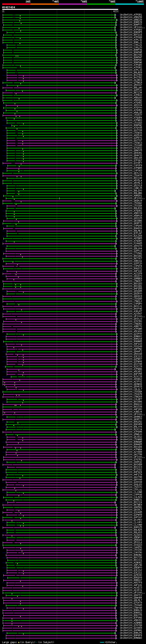Viewport: 146px width, 644px height.
Task: Select hit label UniRef100_Q2PF13
Action: [131, 251]
